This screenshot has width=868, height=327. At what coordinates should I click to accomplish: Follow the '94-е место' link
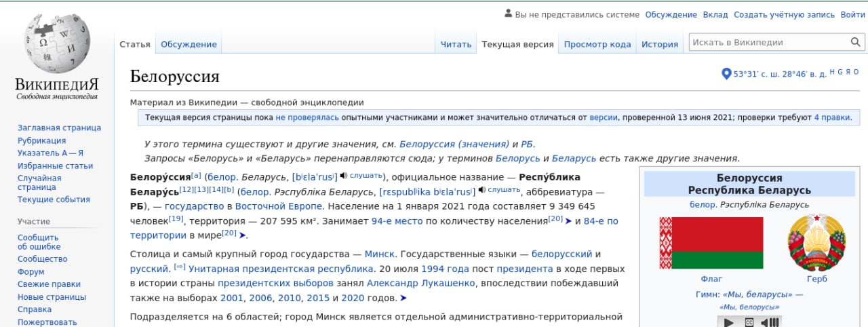tap(397, 221)
